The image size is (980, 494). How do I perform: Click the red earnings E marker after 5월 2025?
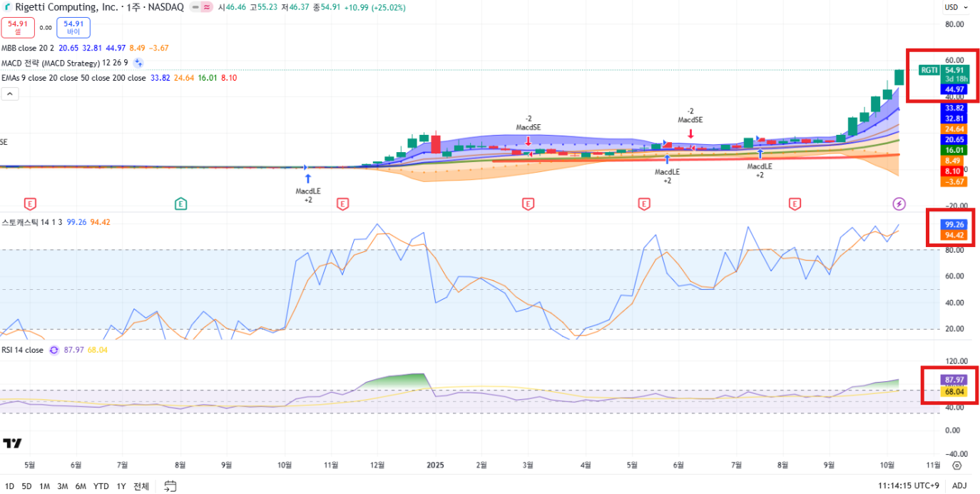tap(644, 204)
